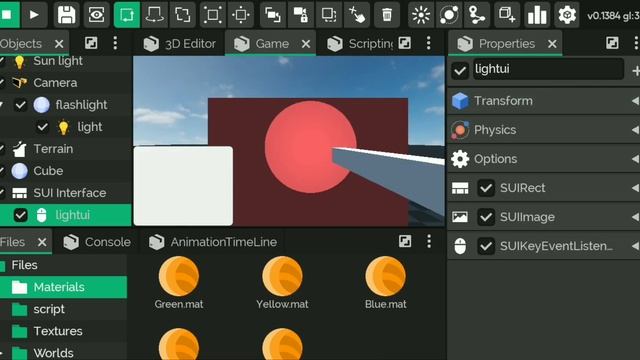
Task: Expand the SUIKeyEventListener component arrow
Action: [635, 246]
